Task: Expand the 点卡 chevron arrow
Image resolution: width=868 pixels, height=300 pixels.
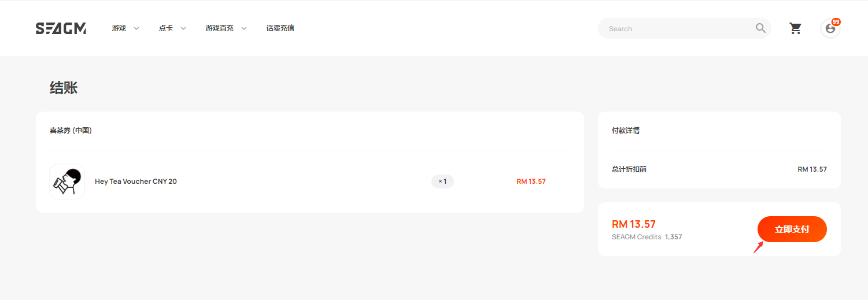Action: pyautogui.click(x=183, y=28)
